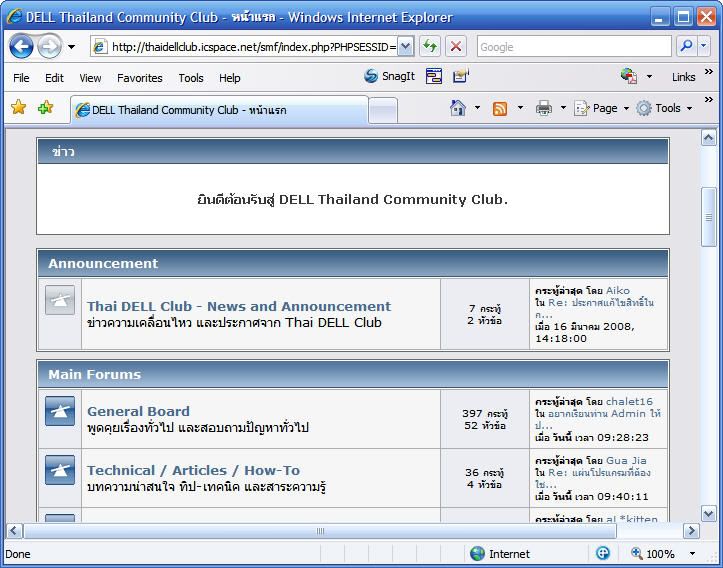This screenshot has width=723, height=568.
Task: Click the Forward navigation arrow
Action: click(49, 47)
